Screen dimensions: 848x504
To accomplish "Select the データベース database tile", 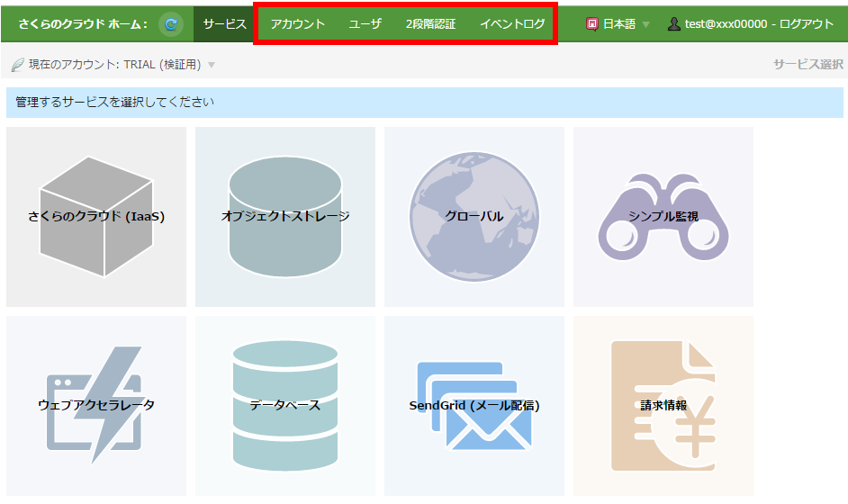I will pyautogui.click(x=285, y=406).
